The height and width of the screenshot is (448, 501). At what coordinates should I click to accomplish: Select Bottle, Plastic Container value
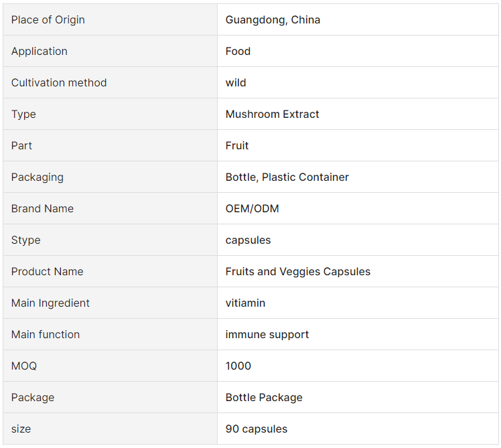287,177
